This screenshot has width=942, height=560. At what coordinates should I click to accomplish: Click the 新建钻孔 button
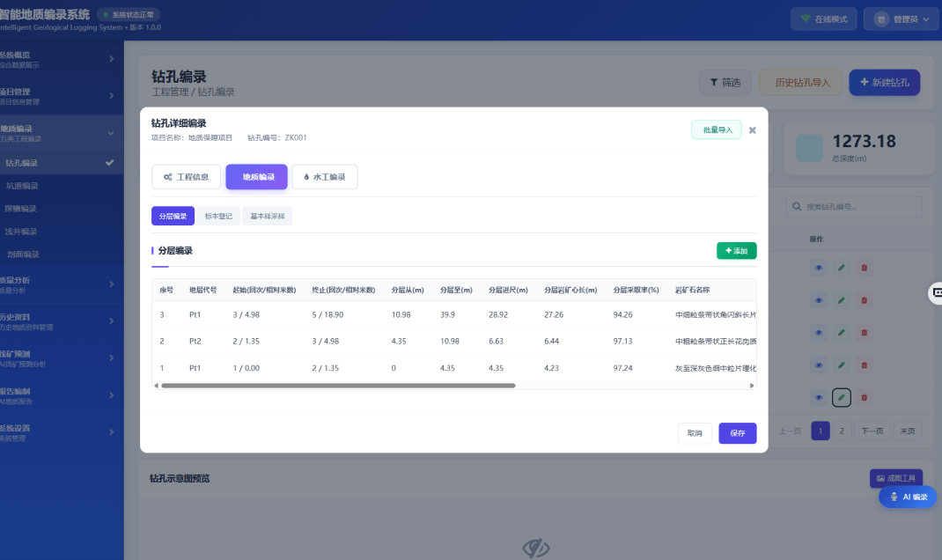click(884, 82)
